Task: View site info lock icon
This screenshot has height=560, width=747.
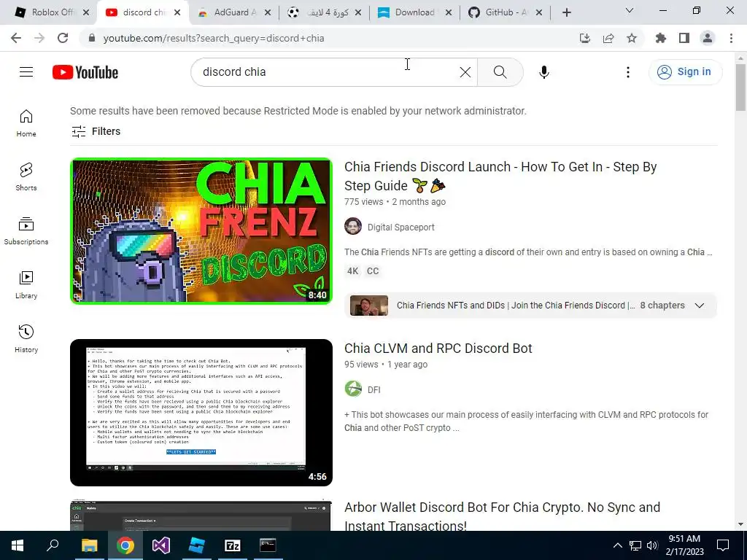Action: [x=92, y=38]
